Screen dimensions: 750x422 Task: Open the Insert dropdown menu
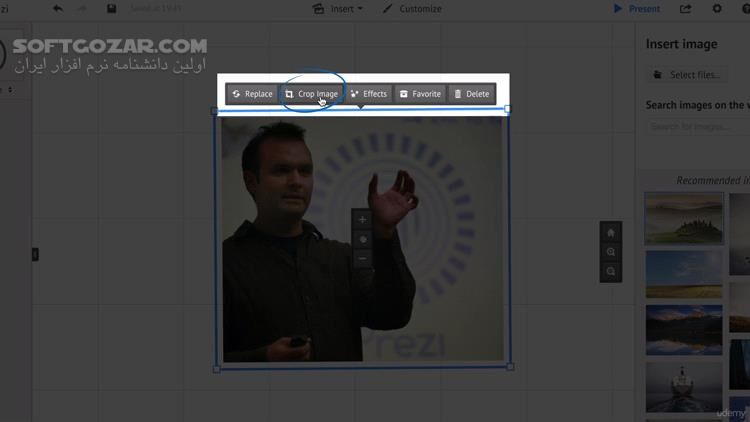click(x=338, y=9)
